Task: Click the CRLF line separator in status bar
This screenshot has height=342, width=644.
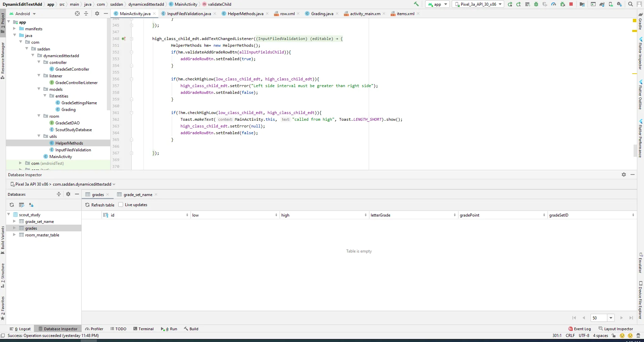Action: (570, 335)
